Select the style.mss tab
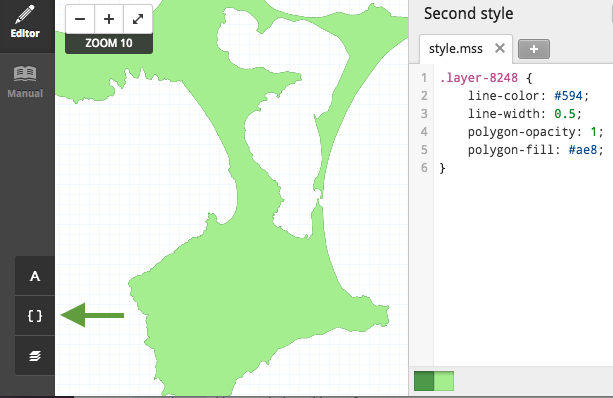This screenshot has width=613, height=398. 456,49
